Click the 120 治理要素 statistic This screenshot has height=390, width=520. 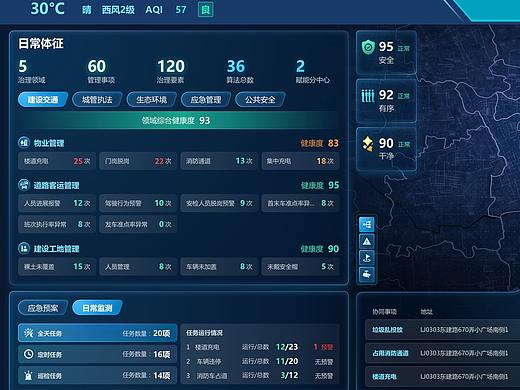pos(170,71)
